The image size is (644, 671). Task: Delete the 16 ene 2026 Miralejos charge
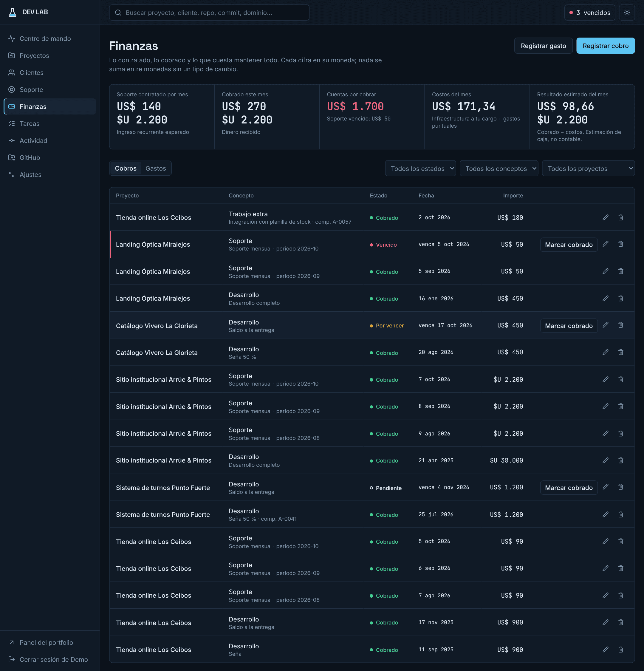(620, 299)
